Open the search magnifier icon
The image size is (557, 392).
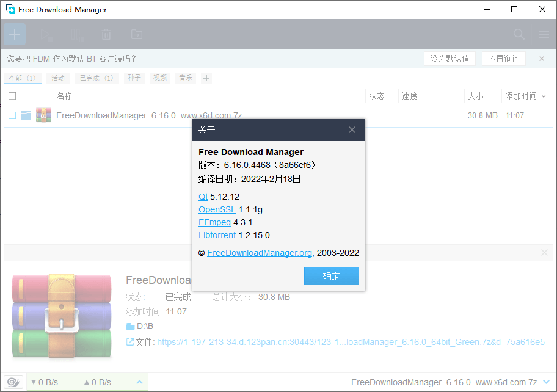point(519,34)
